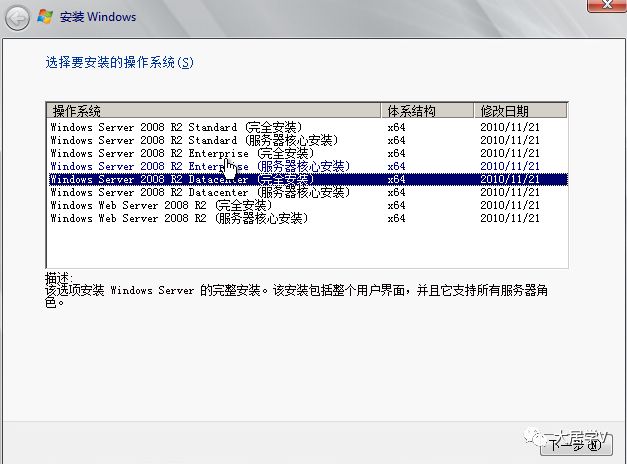This screenshot has width=627, height=464.
Task: Click x64 in the Standard (完全安装) row
Action: point(396,127)
